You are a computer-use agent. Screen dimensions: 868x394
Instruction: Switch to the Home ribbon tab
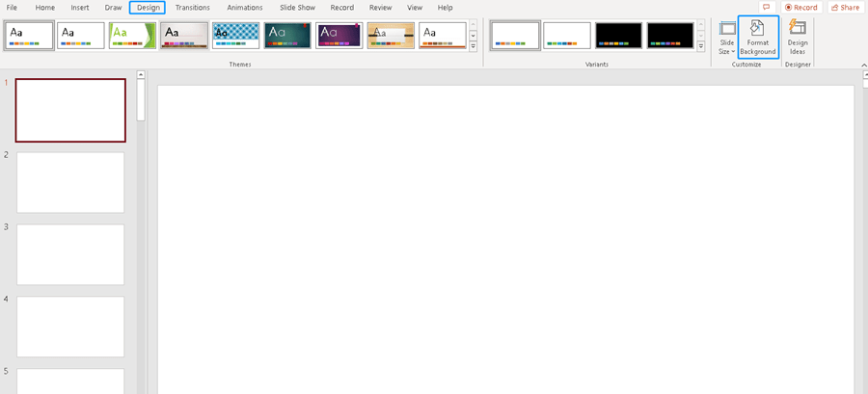[44, 8]
